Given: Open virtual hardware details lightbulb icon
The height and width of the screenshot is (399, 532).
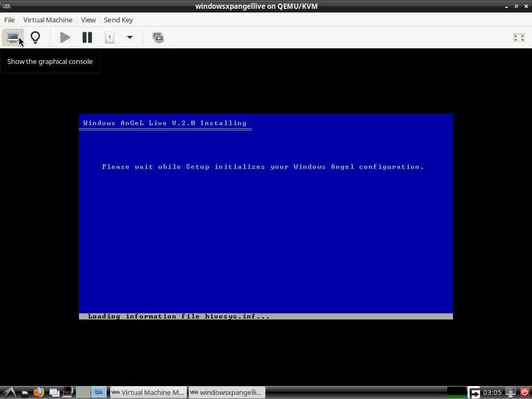Looking at the screenshot, I should 35,37.
